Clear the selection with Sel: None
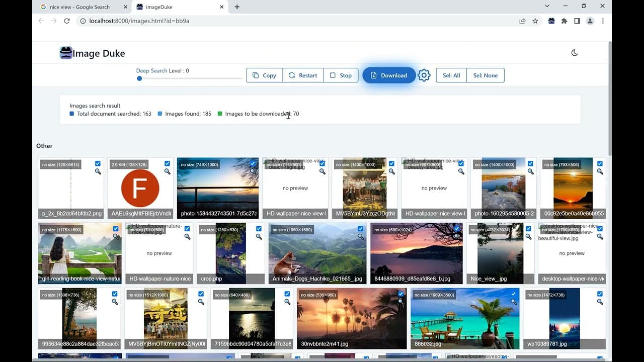This screenshot has height=362, width=644. [486, 75]
